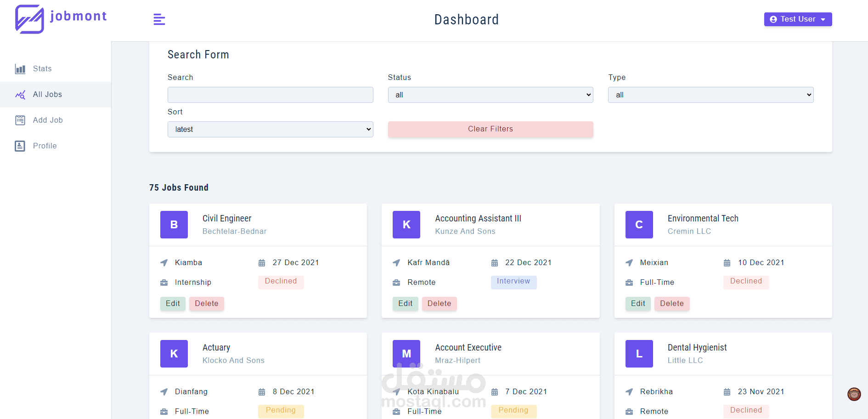Click the Declined status on Environmental Tech
This screenshot has width=868, height=419.
click(x=746, y=282)
